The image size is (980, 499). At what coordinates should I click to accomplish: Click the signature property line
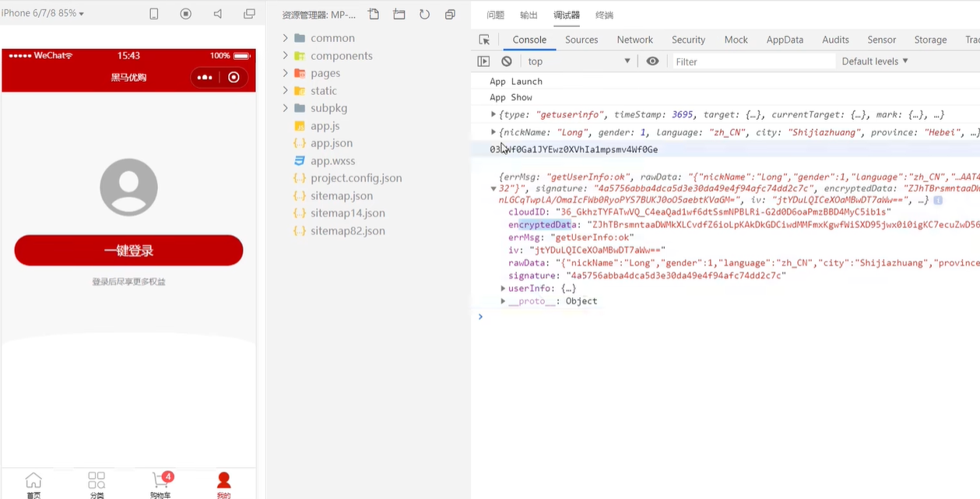point(647,276)
